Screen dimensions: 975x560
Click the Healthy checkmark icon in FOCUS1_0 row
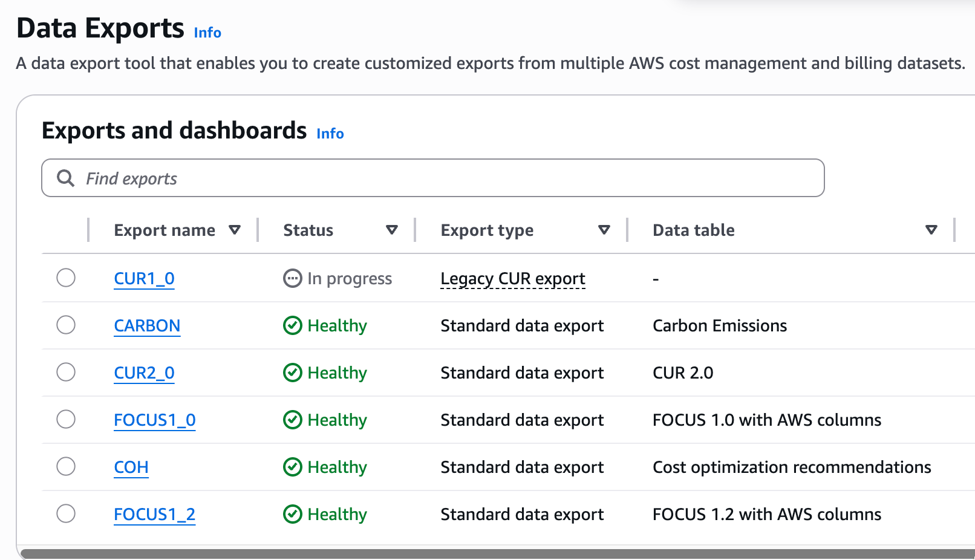(x=293, y=420)
